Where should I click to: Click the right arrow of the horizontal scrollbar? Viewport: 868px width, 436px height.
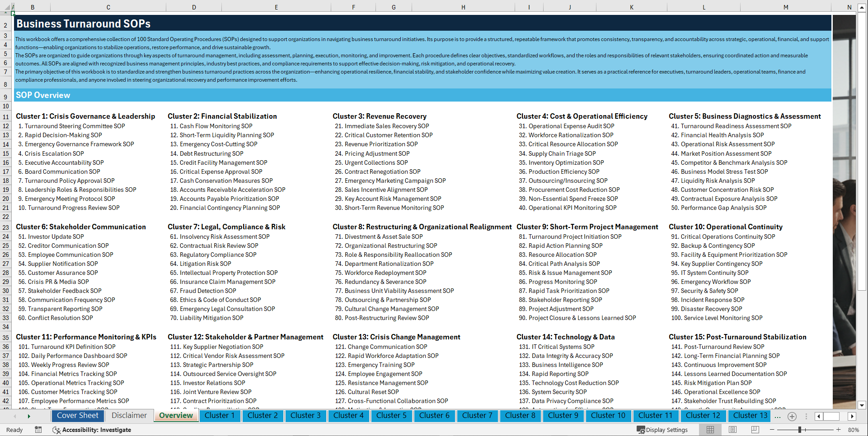coord(852,416)
